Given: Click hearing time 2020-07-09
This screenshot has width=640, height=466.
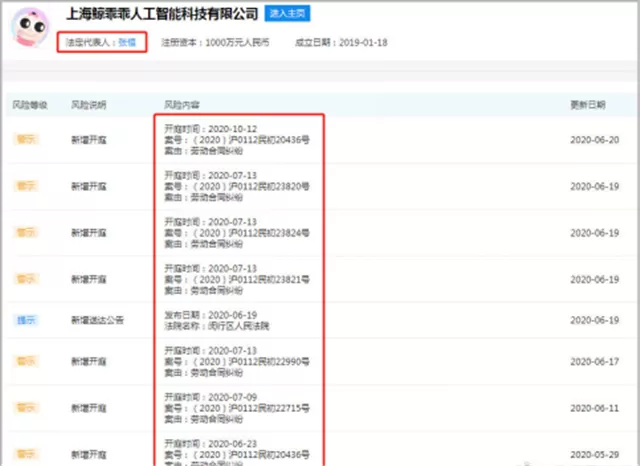Looking at the screenshot, I should [233, 397].
